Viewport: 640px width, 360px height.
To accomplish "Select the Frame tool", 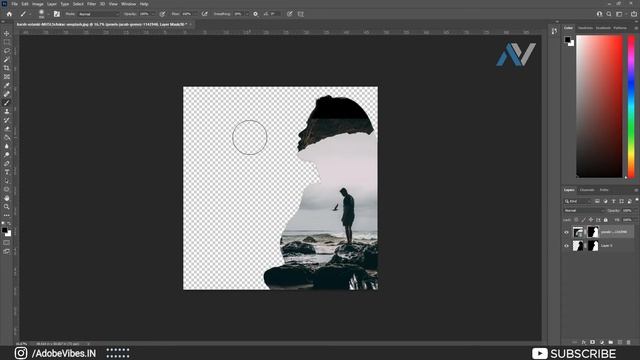I will pos(7,77).
